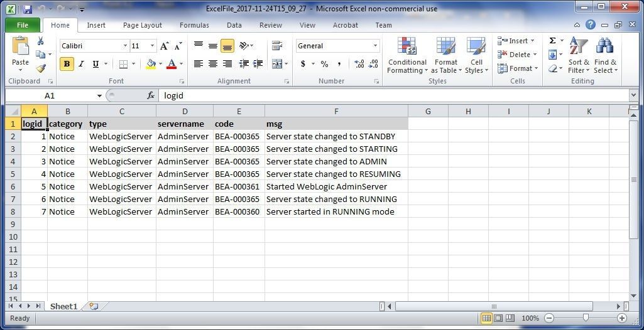Click Insert Function fx icon
Screen dimensions: 644x330
click(151, 95)
